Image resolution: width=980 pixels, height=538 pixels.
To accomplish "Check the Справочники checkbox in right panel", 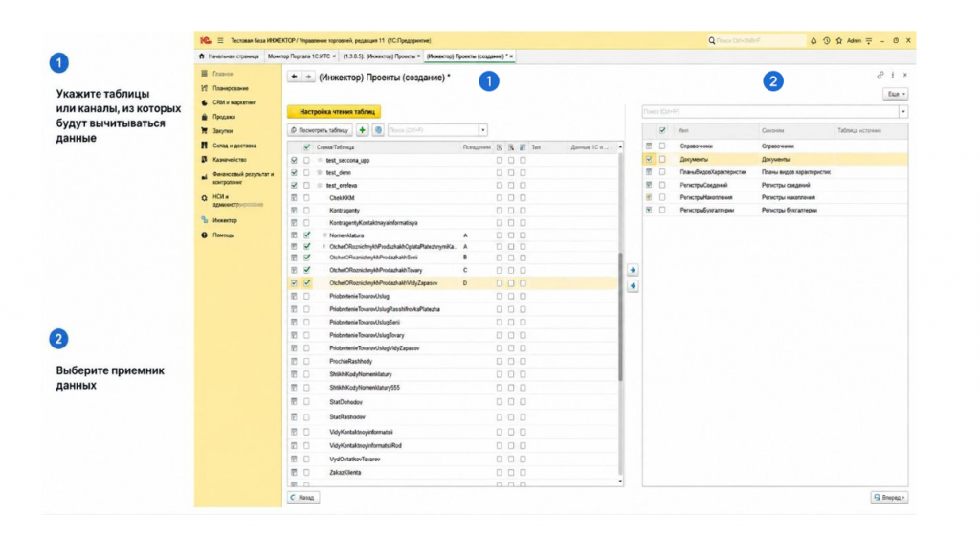I will [x=662, y=146].
